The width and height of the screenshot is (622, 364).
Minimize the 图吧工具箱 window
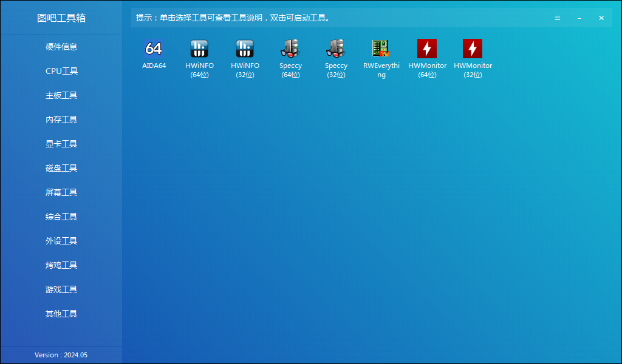[579, 18]
